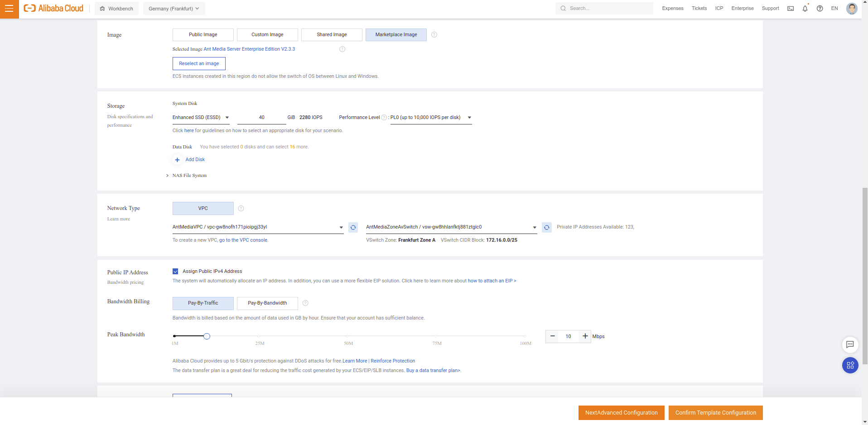Open the Expenses menu

[x=672, y=8]
